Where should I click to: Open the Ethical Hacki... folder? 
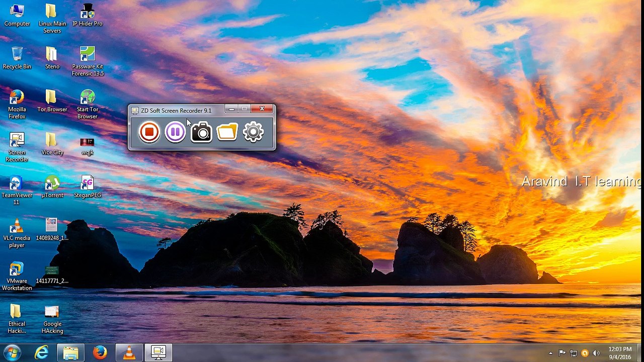pos(17,318)
